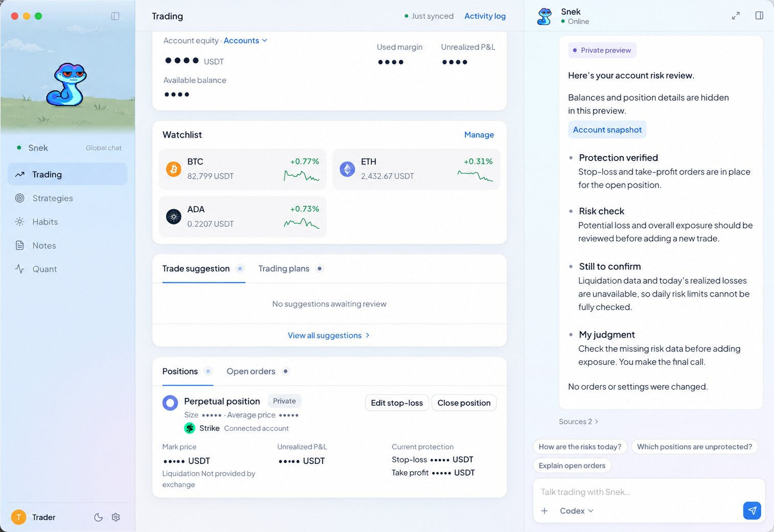The height and width of the screenshot is (532, 774).
Task: Click the BTC sparkline chart
Action: pyautogui.click(x=302, y=176)
